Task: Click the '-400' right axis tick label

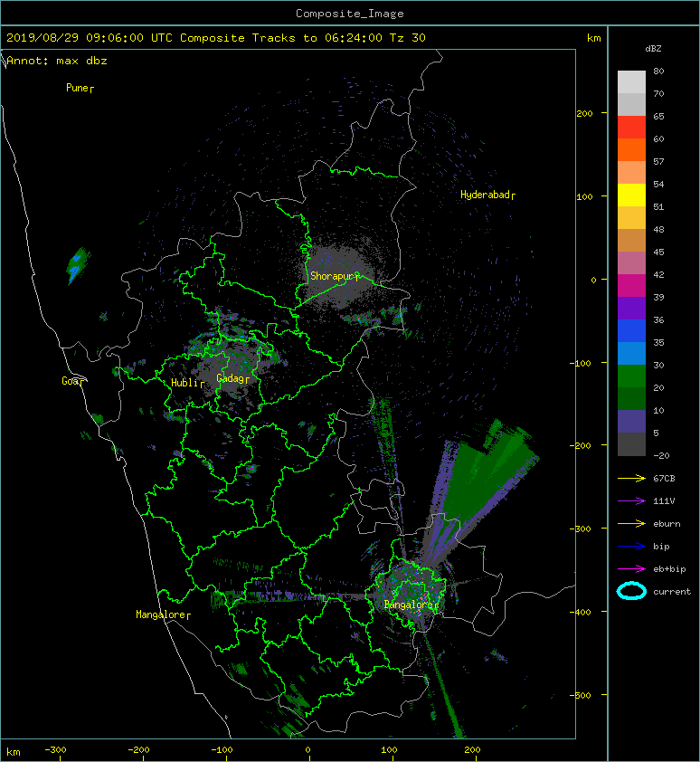Action: (x=580, y=612)
